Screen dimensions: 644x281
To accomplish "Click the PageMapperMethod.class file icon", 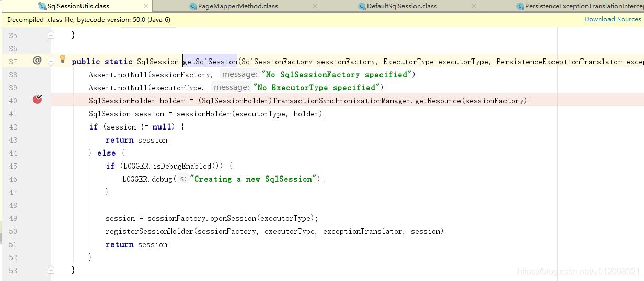I will [193, 6].
